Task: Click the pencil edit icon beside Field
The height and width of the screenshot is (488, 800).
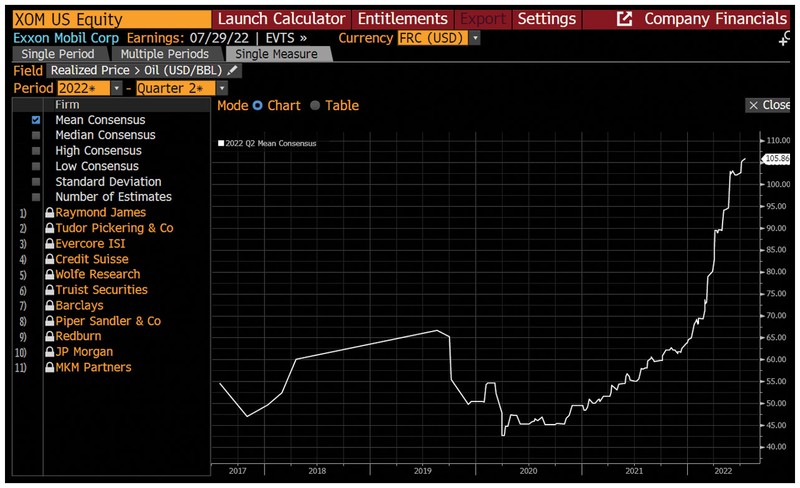Action: 233,71
